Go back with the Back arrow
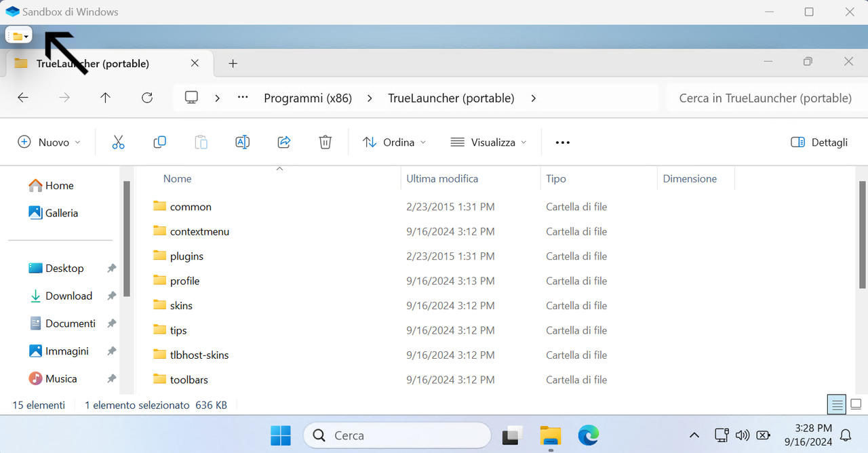The width and height of the screenshot is (868, 453). 23,98
